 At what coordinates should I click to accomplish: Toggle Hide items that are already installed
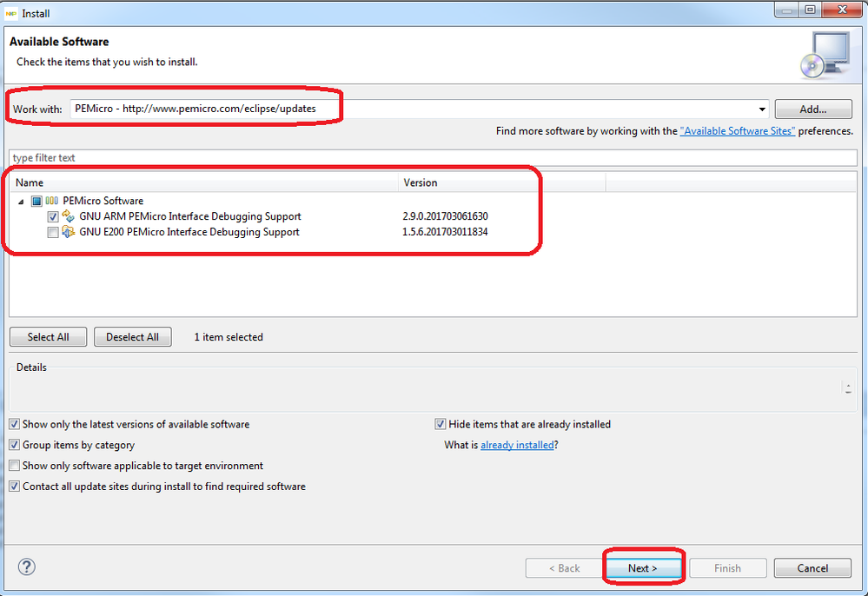[441, 425]
